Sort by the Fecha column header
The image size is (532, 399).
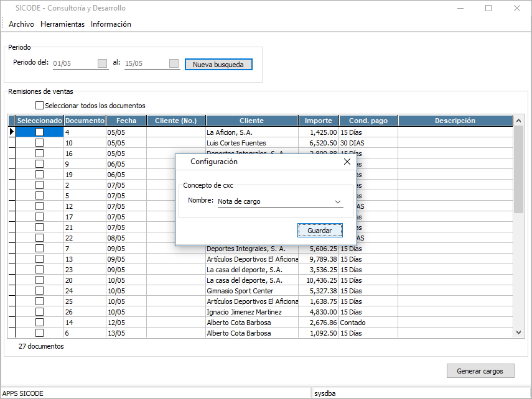click(126, 121)
